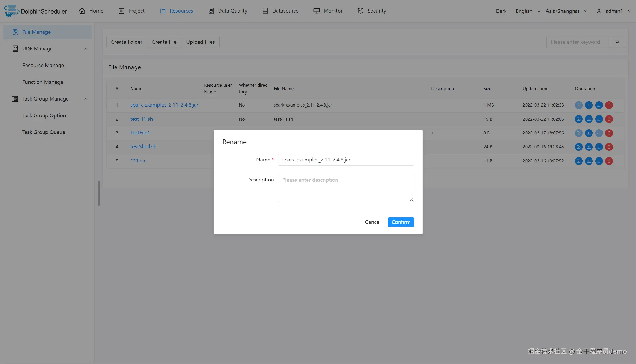Open the TestFile1 file link
The image size is (636, 364).
[x=140, y=133]
